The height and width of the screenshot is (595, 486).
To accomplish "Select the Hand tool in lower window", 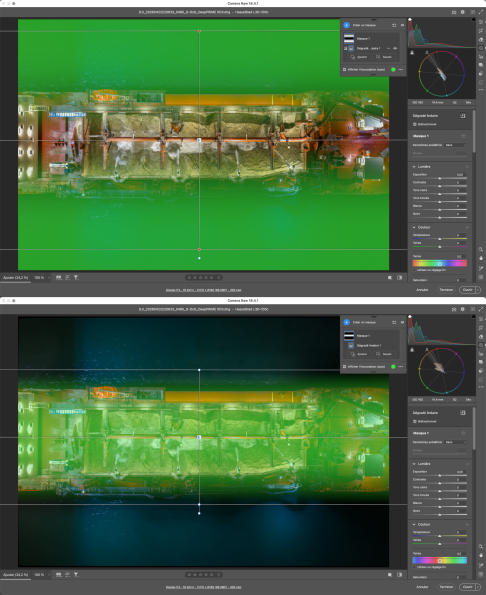I will point(481,555).
